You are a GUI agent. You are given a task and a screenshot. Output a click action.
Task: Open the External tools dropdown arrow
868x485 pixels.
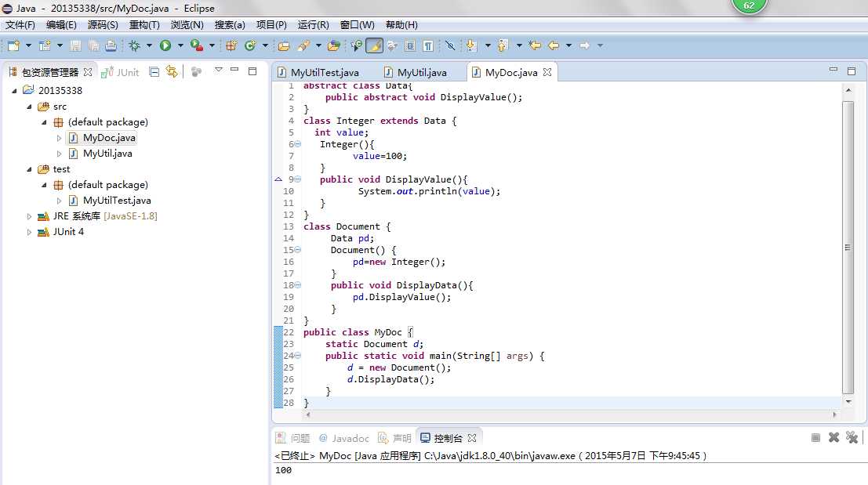click(x=212, y=45)
